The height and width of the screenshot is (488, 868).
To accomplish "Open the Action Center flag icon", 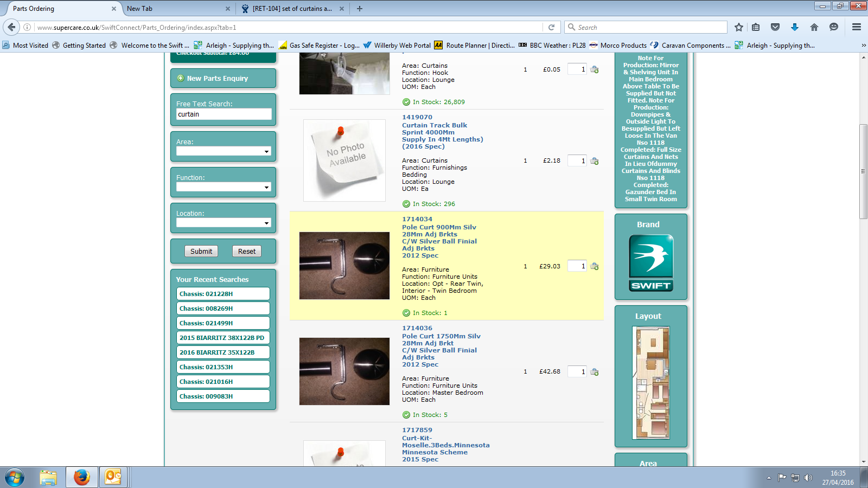I will coord(782,478).
